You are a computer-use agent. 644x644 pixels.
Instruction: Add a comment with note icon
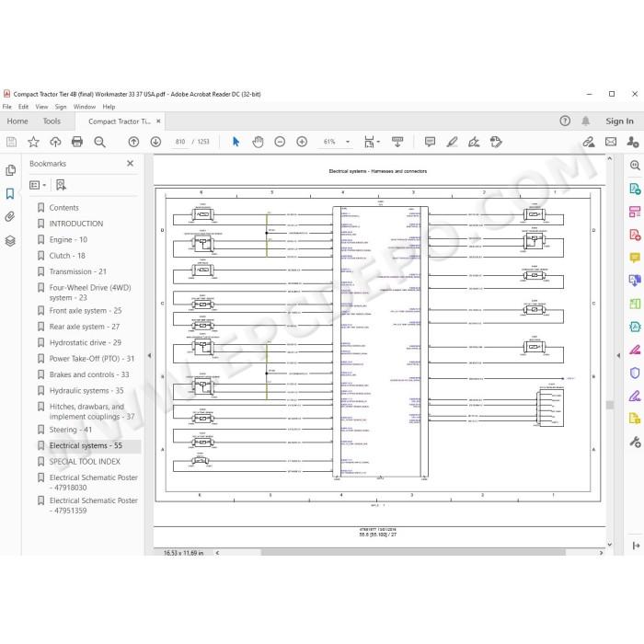(x=430, y=142)
